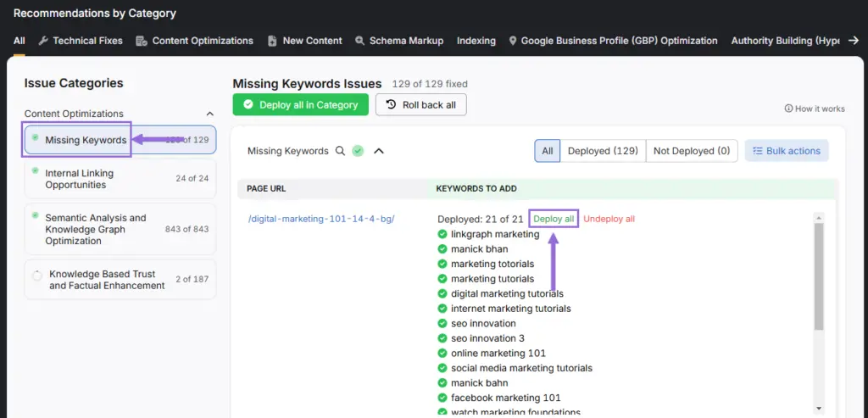Click the PAGE URL column header
This screenshot has height=418, width=868.
[x=266, y=189]
